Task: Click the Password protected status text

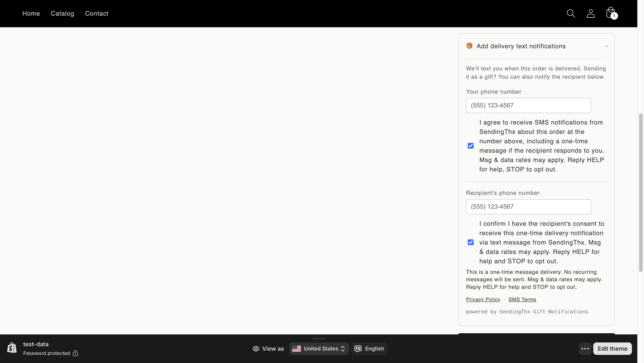Action: click(47, 353)
